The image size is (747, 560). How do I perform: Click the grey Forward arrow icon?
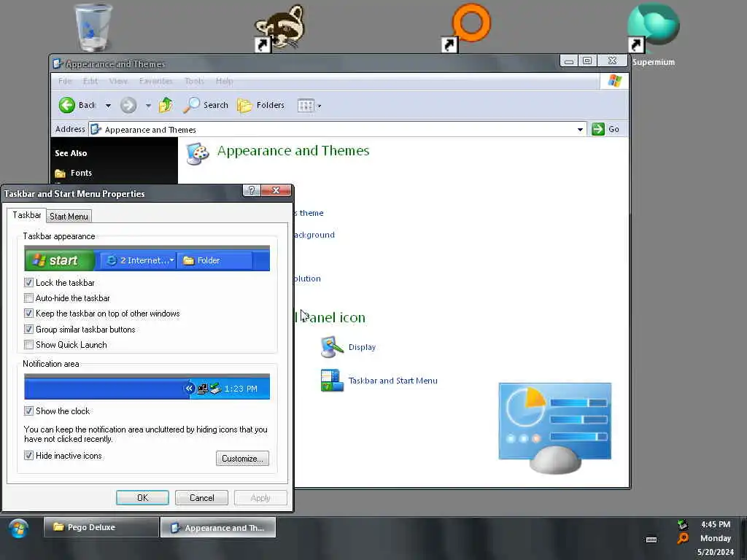(128, 105)
